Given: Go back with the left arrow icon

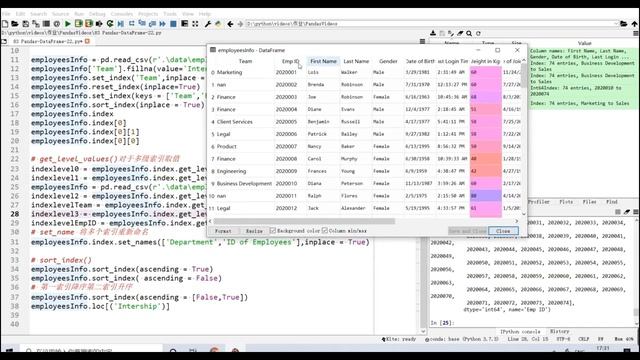Looking at the screenshot, I should 230,24.
